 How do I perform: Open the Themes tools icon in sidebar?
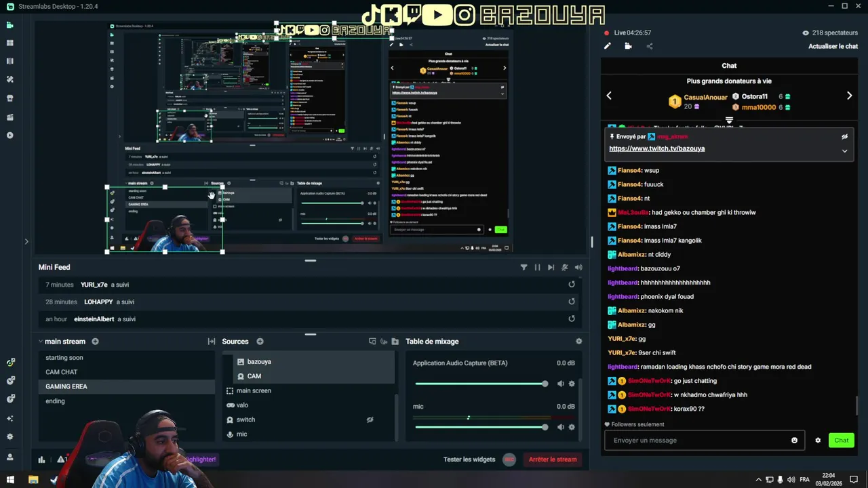coord(9,79)
